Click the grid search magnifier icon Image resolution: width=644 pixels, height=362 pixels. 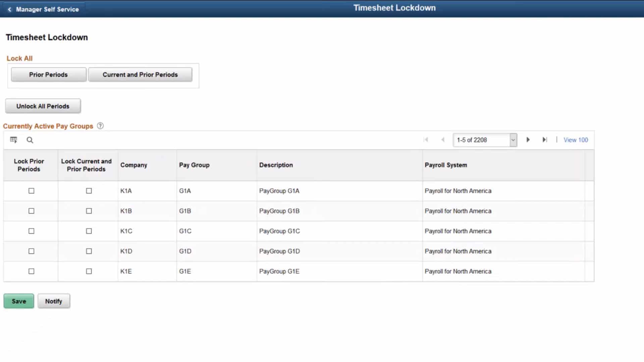(x=30, y=140)
